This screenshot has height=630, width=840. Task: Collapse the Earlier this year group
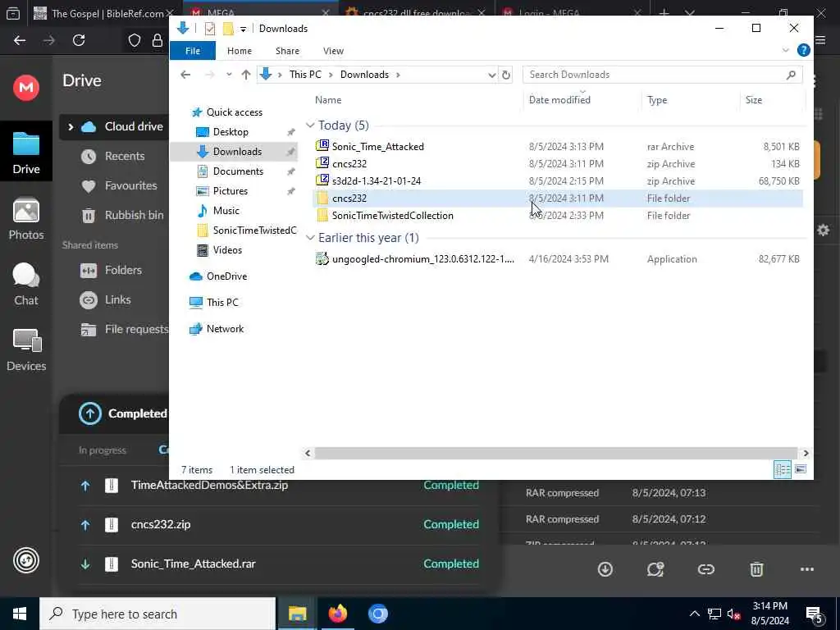pos(310,238)
